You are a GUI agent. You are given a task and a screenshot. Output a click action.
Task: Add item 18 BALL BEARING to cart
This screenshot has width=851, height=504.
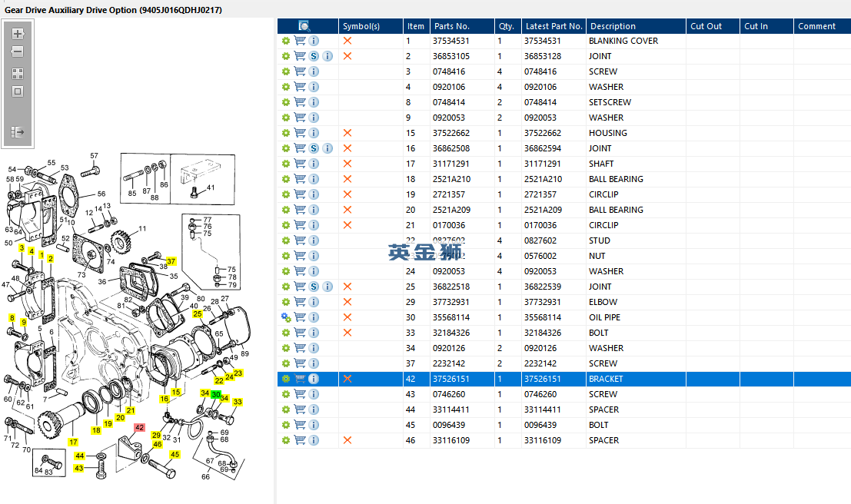pyautogui.click(x=300, y=179)
